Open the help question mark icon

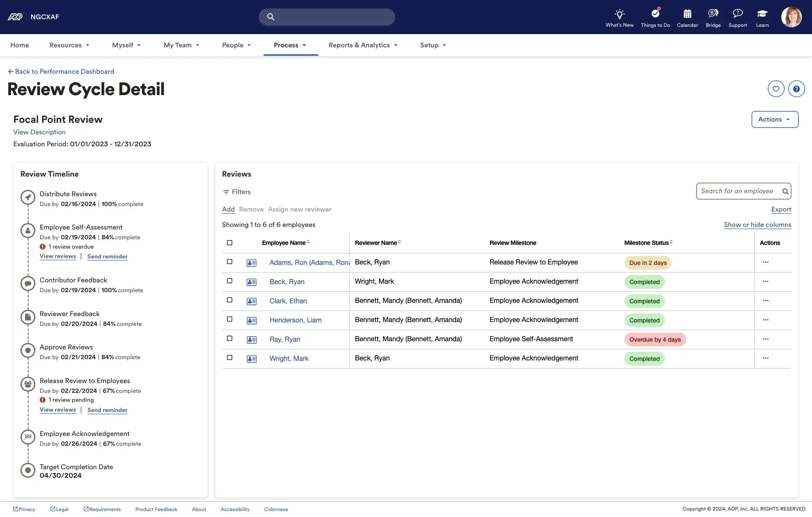797,88
